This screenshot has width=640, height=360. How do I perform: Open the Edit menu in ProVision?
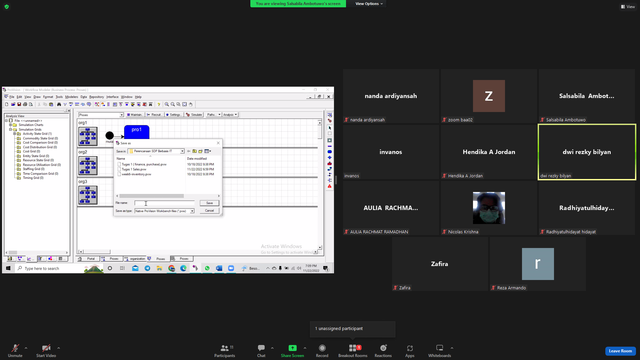pos(19,97)
